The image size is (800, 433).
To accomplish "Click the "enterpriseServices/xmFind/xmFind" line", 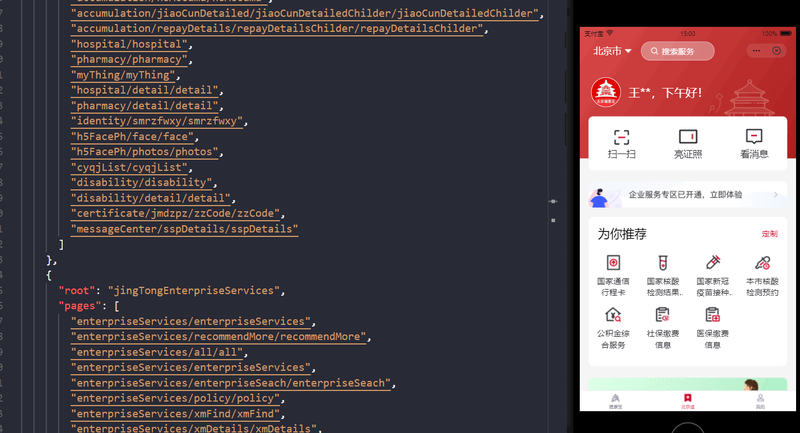I will (x=178, y=414).
